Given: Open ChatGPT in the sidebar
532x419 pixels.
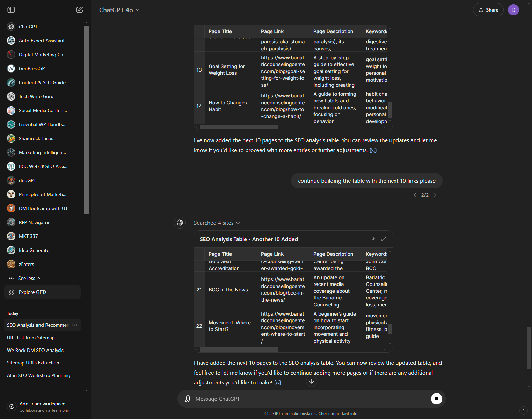Looking at the screenshot, I should click(43, 27).
